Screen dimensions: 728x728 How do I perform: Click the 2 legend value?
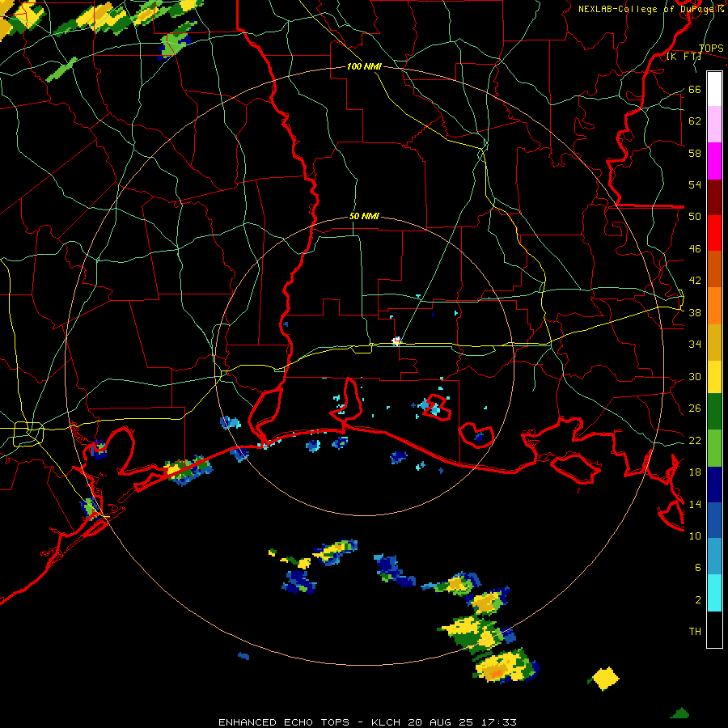tap(698, 599)
